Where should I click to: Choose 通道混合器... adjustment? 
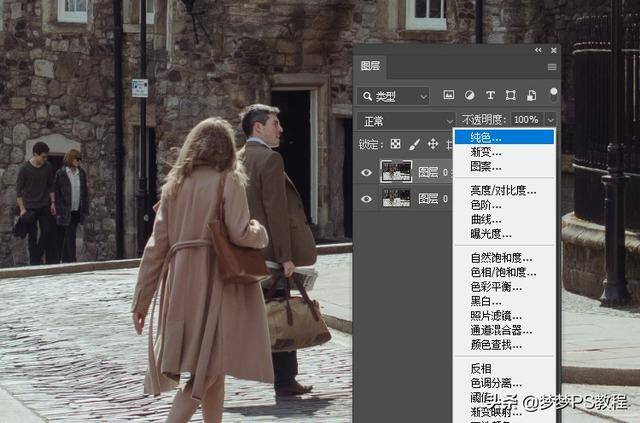[504, 330]
